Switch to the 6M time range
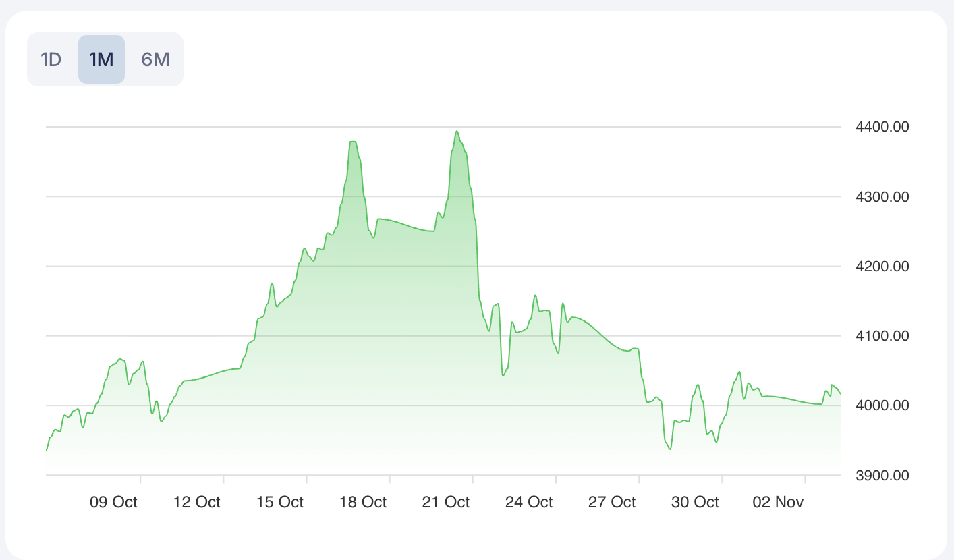The height and width of the screenshot is (560, 954). (x=155, y=59)
